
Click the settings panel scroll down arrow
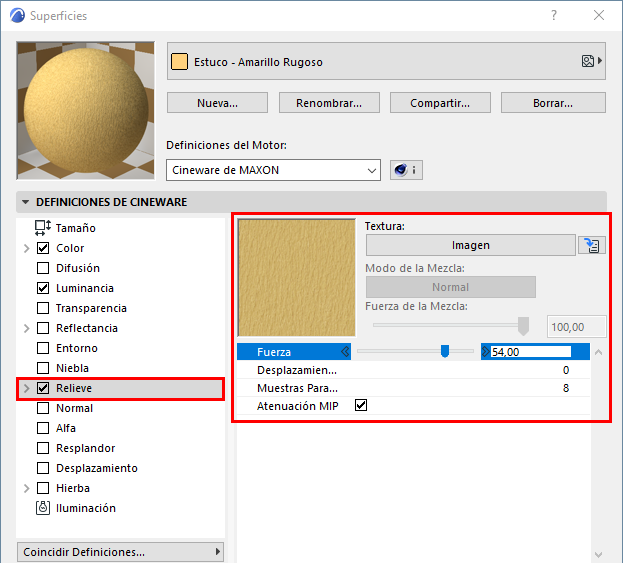(x=598, y=554)
